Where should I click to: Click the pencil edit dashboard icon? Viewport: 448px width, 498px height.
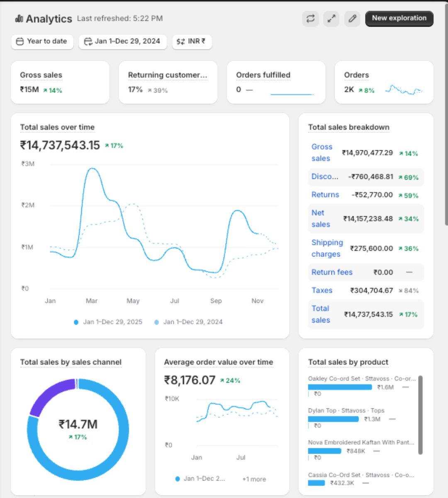[x=352, y=19]
